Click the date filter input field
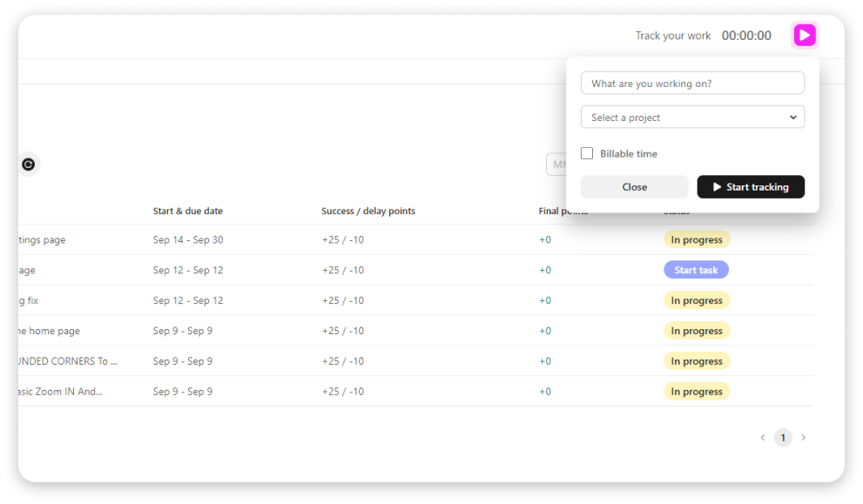Screen dimensions: 863x504 click(556, 165)
